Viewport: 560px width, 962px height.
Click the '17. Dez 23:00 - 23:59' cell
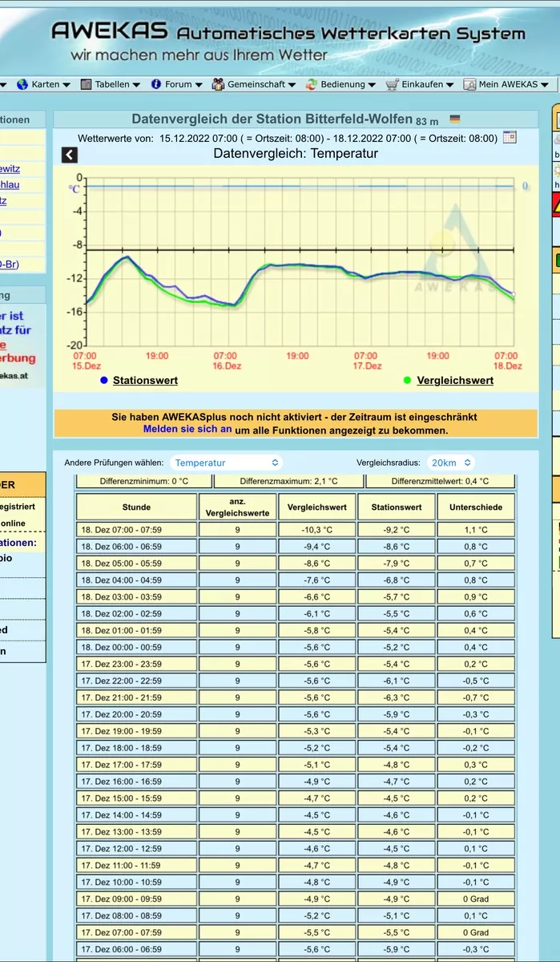click(136, 665)
